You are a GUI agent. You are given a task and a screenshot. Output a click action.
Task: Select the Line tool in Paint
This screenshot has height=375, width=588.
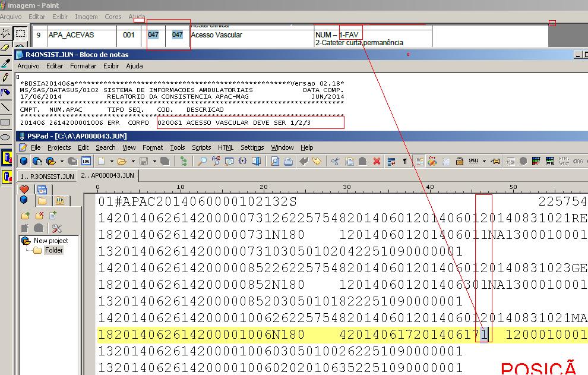click(5, 108)
